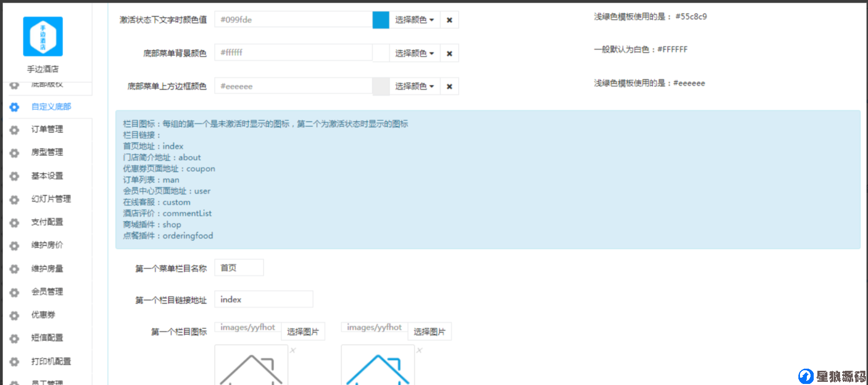The width and height of the screenshot is (868, 385).
Task: Open 选择颜色 dropdown for 底部菜单背景颜色
Action: pos(414,53)
